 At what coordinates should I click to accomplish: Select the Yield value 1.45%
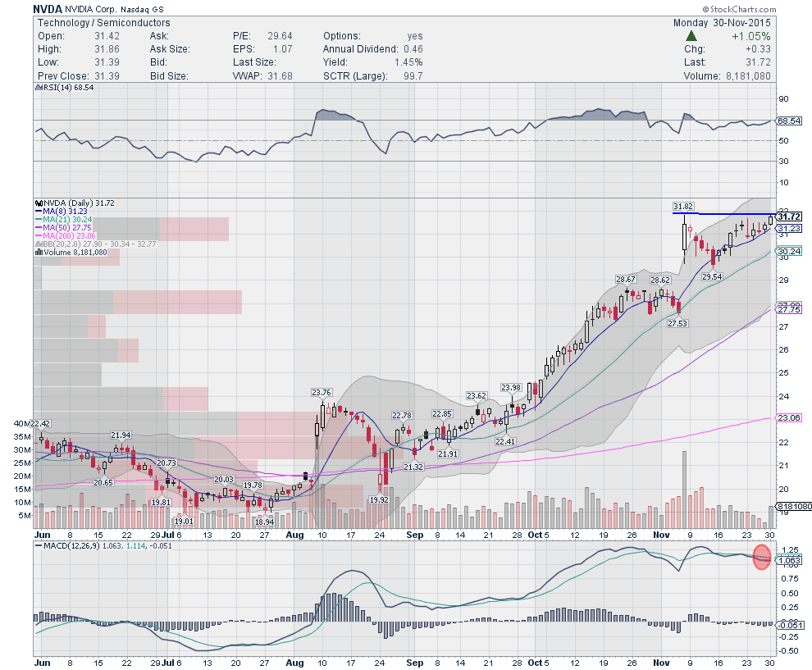408,62
